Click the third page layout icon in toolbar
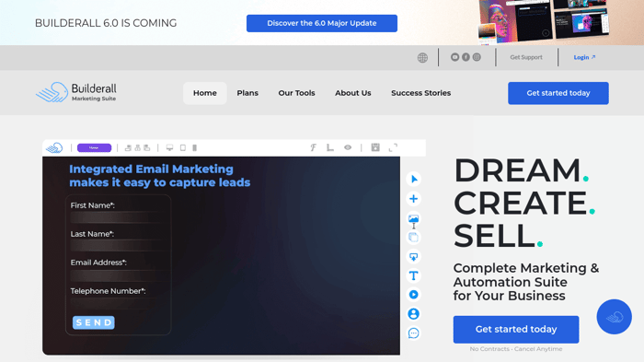 (147, 147)
